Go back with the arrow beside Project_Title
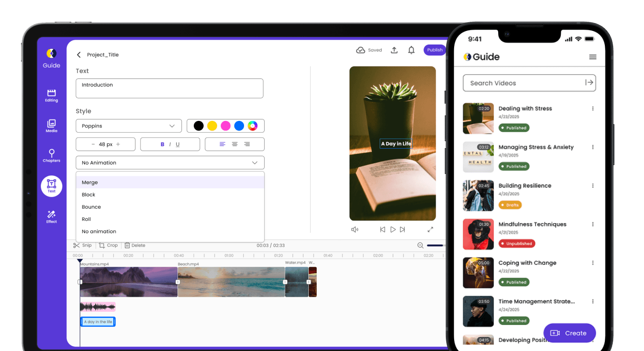The height and width of the screenshot is (351, 644). [x=79, y=55]
